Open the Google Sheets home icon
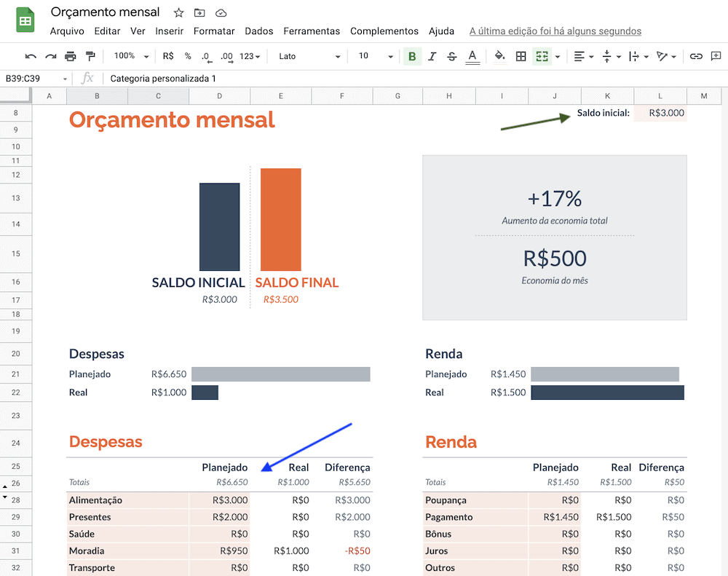The height and width of the screenshot is (576, 728). click(25, 20)
